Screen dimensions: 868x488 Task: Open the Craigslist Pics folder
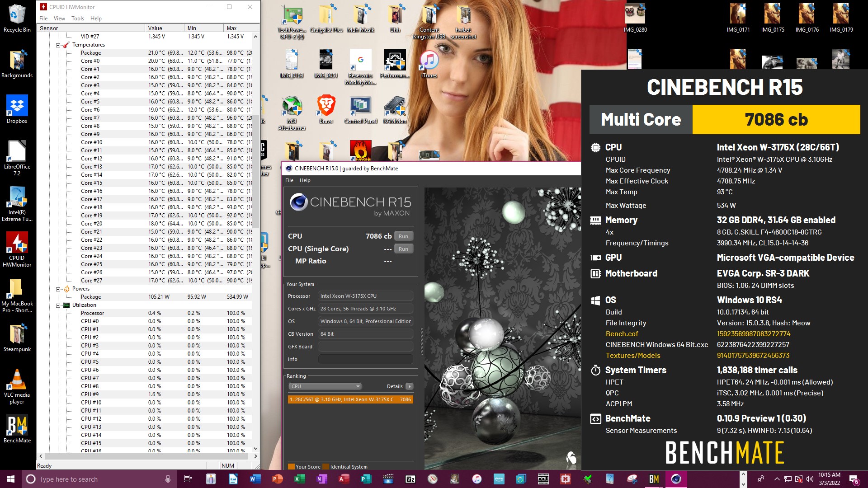coord(326,18)
